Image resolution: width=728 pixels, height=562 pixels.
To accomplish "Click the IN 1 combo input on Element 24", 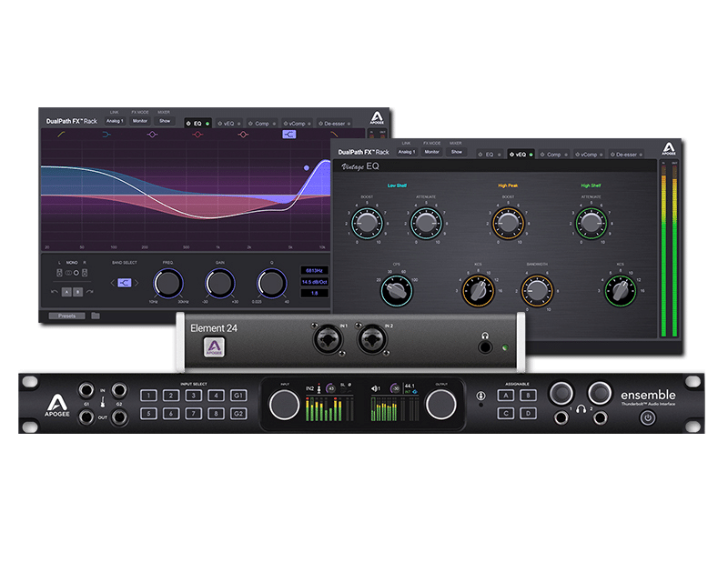I will (x=329, y=339).
